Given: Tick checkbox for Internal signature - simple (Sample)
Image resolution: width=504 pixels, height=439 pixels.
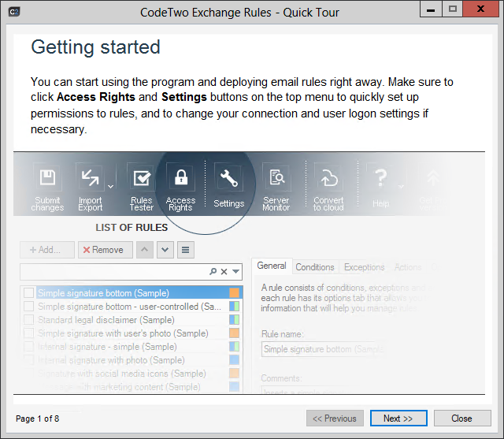Looking at the screenshot, I should tap(29, 346).
